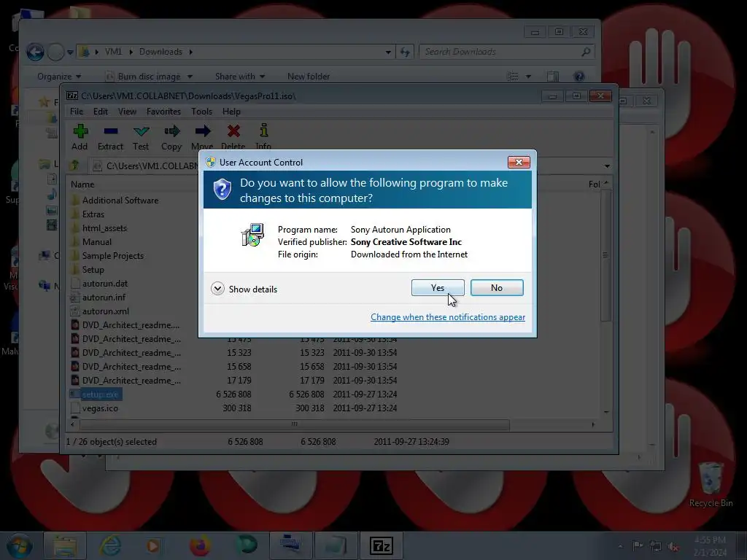
Task: Click the Explorer help icon
Action: coord(578,76)
